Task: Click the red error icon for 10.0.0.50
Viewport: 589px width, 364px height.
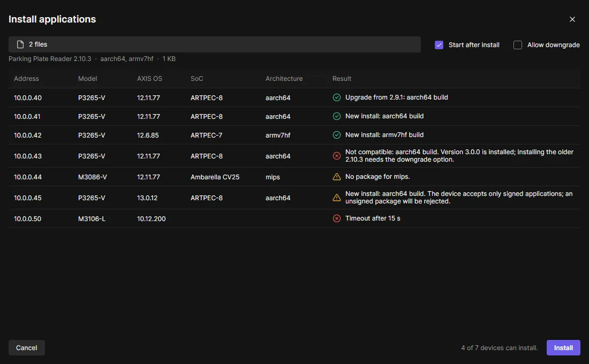Action: click(337, 218)
